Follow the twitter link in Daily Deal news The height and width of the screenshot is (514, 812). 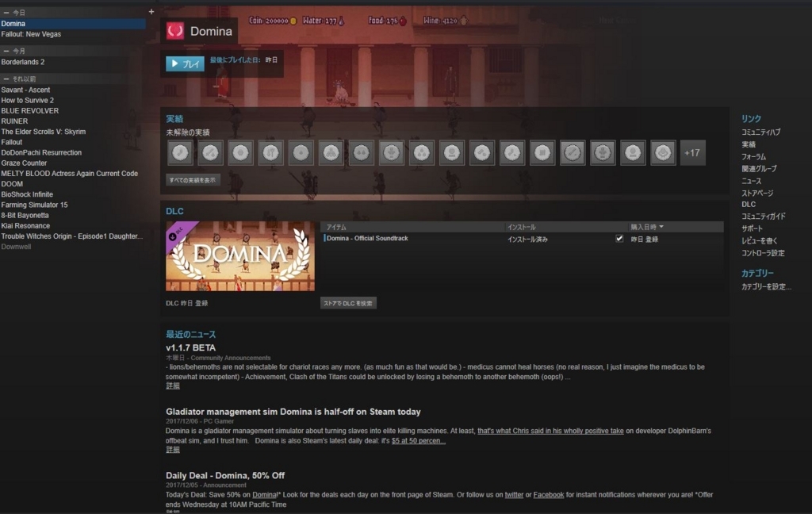pos(514,495)
